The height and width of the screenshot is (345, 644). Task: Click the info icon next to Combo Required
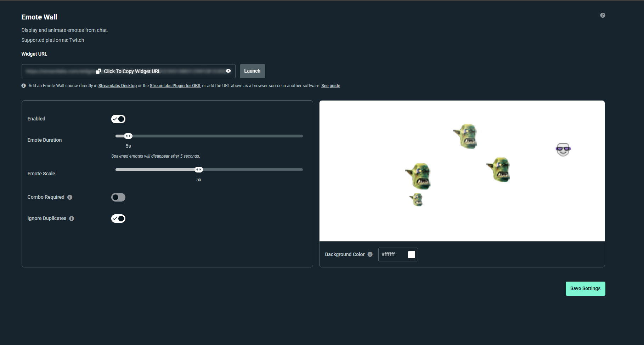[x=70, y=197]
